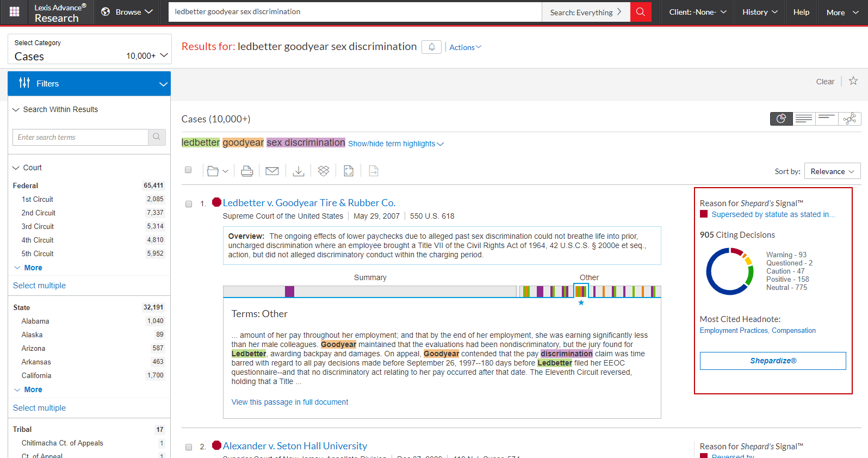Viewport: 868px width, 458px height.
Task: Click the search query input field
Action: (355, 12)
